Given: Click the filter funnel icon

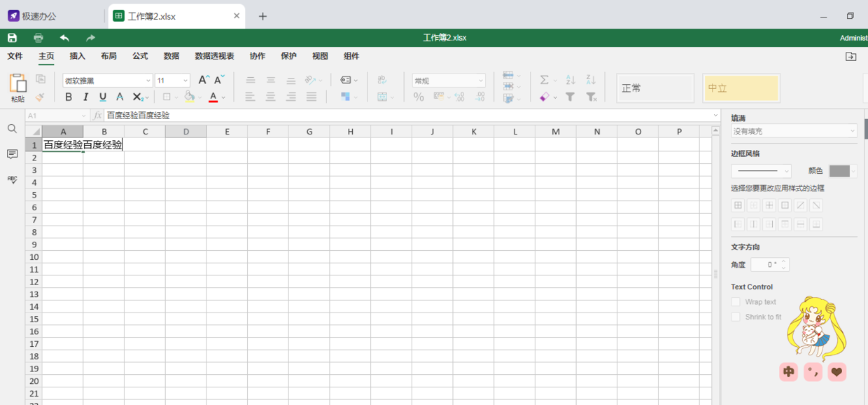Looking at the screenshot, I should click(x=570, y=97).
